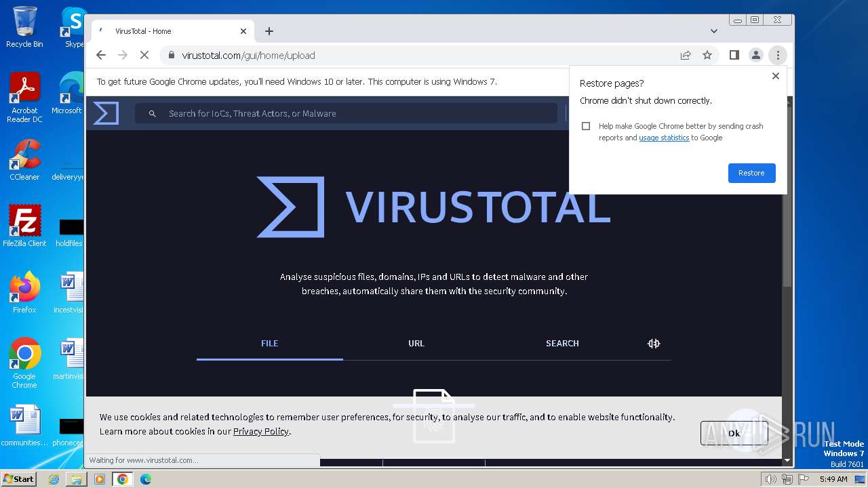The width and height of the screenshot is (868, 488).
Task: Click the address bar URL
Action: [x=248, y=56]
